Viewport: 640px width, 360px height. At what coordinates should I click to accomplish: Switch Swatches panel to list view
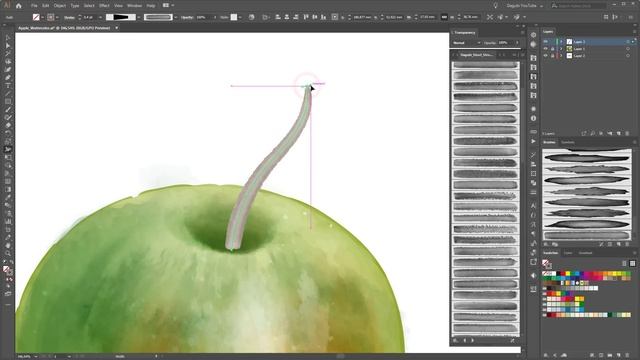(624, 263)
